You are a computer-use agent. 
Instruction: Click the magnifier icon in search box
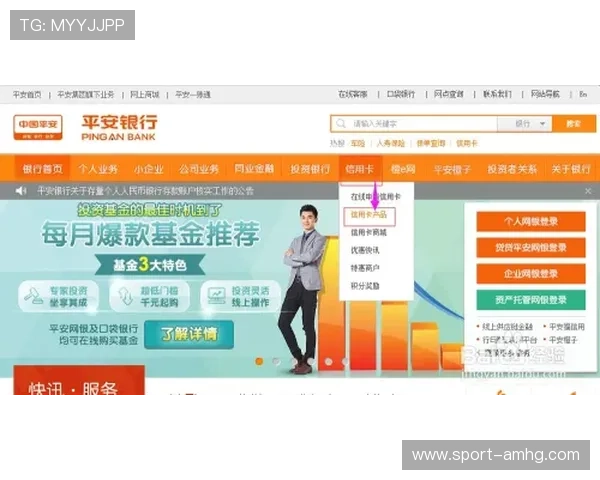point(340,124)
